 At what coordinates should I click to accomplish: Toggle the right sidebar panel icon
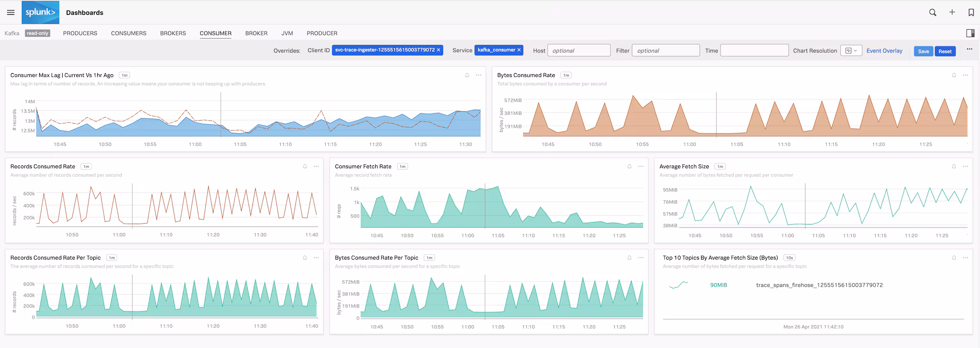click(970, 33)
